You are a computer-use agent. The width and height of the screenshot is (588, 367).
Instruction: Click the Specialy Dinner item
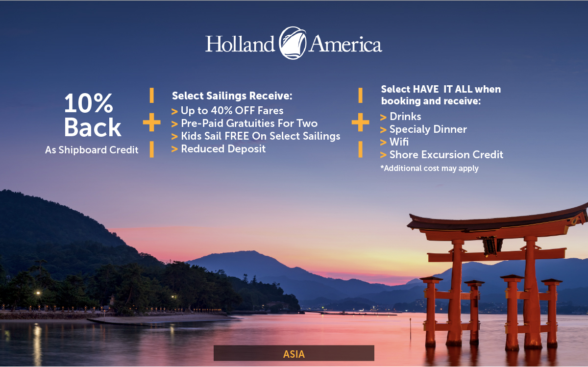click(428, 129)
